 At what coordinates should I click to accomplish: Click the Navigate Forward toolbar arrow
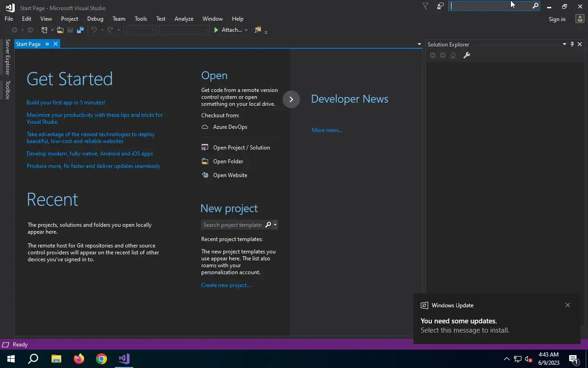click(30, 30)
